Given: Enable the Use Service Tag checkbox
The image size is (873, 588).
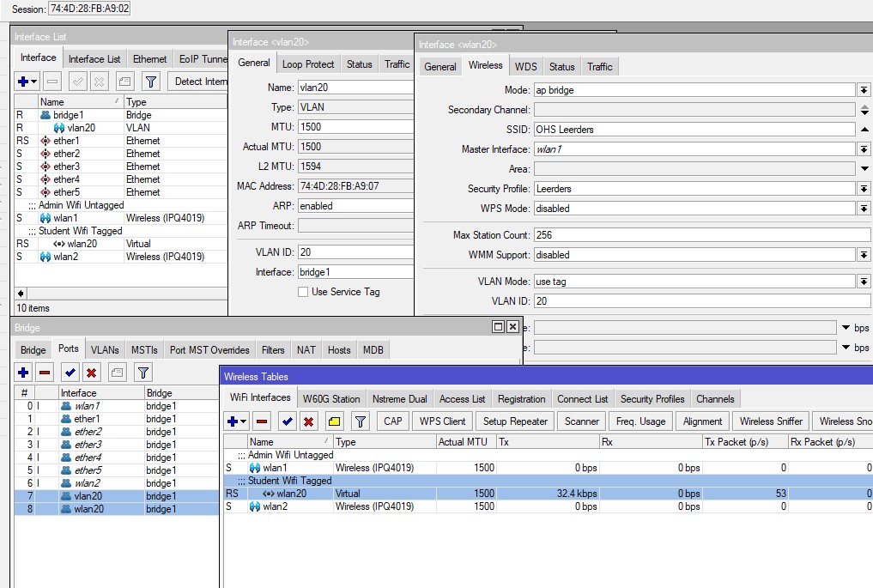Looking at the screenshot, I should click(303, 292).
